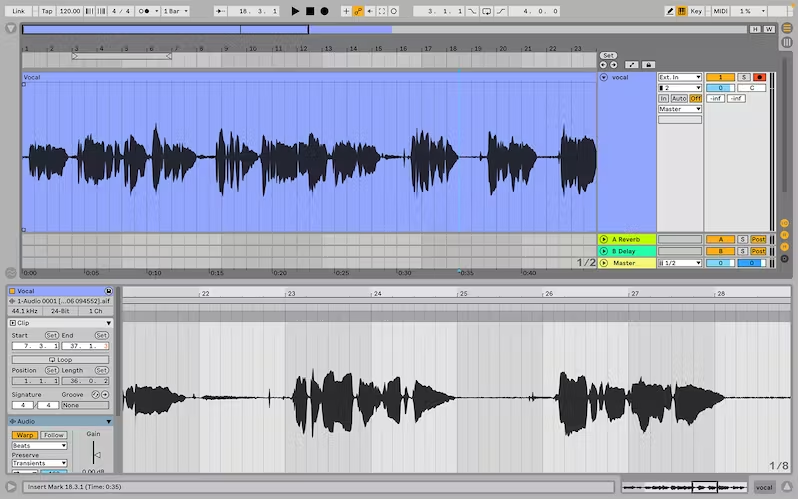Viewport: 798px width, 499px height.
Task: Toggle the A Reverb return activator
Action: click(x=720, y=239)
